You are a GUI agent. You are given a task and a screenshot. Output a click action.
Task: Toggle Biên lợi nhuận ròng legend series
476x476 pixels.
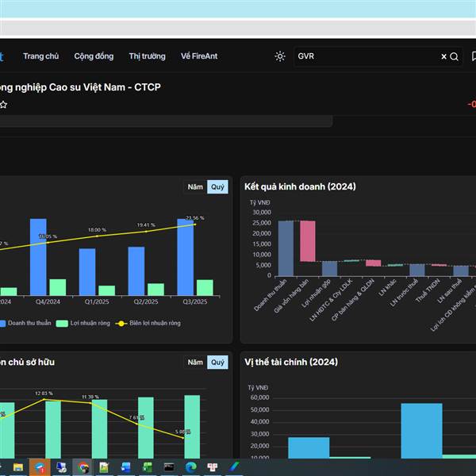pyautogui.click(x=148, y=324)
